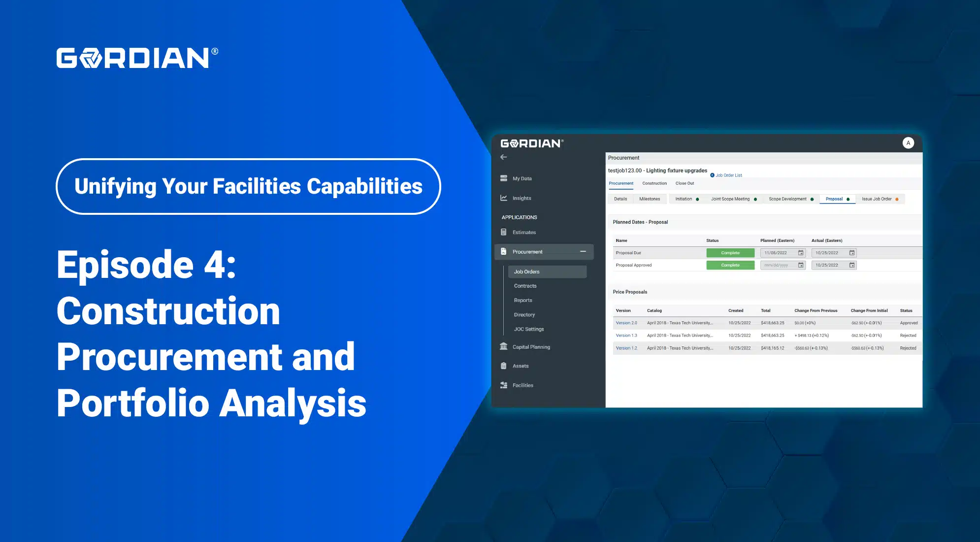
Task: Click Complete status for Proposal Due
Action: [x=730, y=253]
